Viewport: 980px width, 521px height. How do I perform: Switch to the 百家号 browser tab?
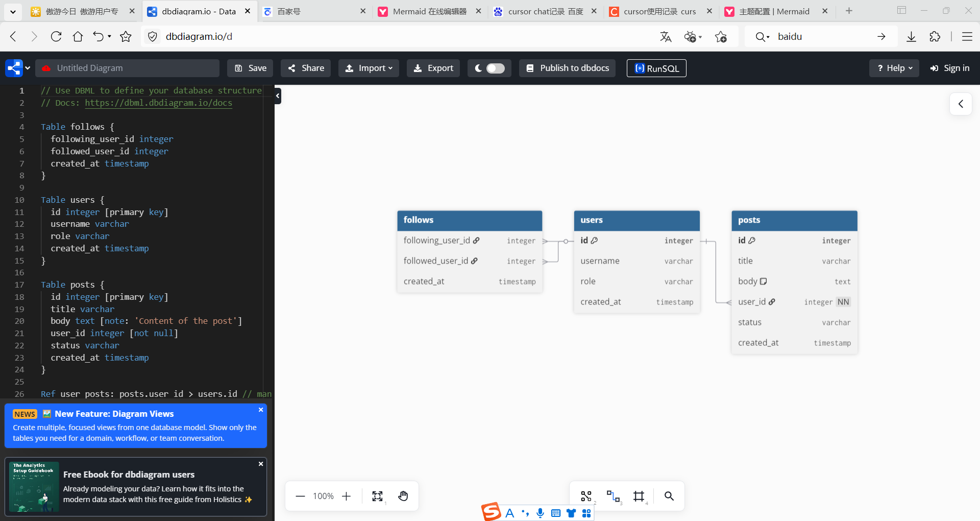coord(314,11)
